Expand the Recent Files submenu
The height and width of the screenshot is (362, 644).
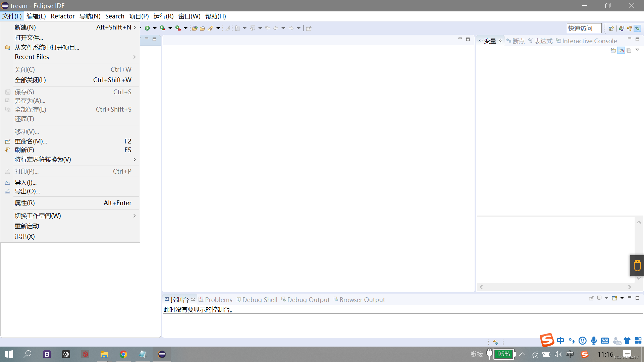point(70,57)
